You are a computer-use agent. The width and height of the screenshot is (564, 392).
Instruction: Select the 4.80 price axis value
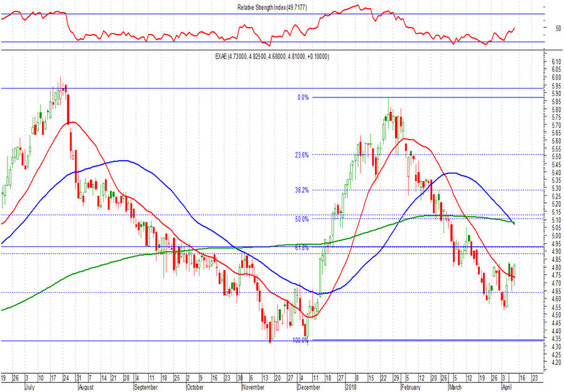click(556, 268)
